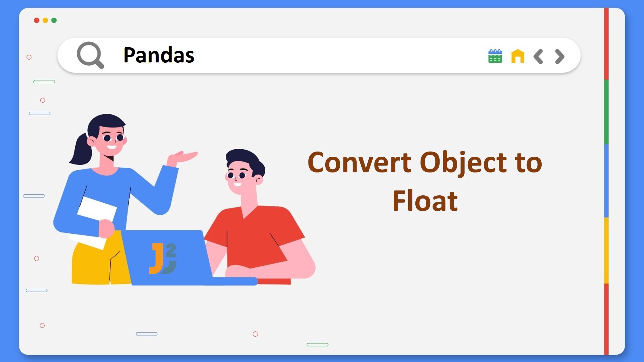Viewport: 644px width, 362px height.
Task: Click the forward navigation arrow
Action: pyautogui.click(x=558, y=56)
